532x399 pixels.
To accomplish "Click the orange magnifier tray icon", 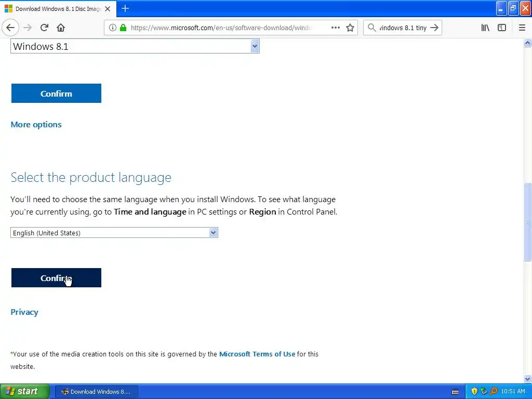I will tap(494, 392).
